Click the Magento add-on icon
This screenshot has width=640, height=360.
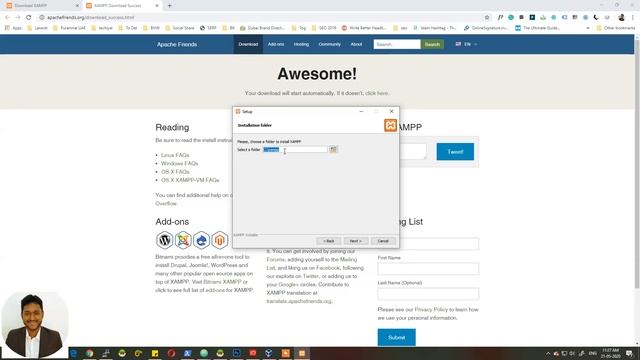click(220, 240)
